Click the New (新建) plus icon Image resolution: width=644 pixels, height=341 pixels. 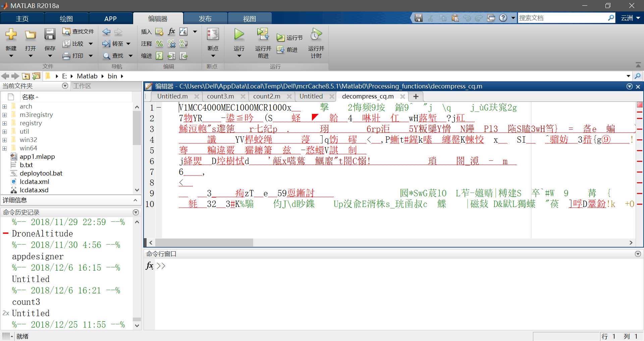pos(11,34)
